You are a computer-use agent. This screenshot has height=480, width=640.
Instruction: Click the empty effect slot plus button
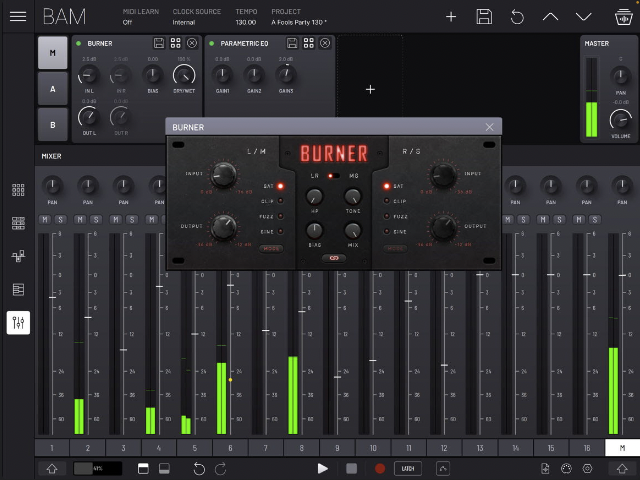pyautogui.click(x=370, y=89)
